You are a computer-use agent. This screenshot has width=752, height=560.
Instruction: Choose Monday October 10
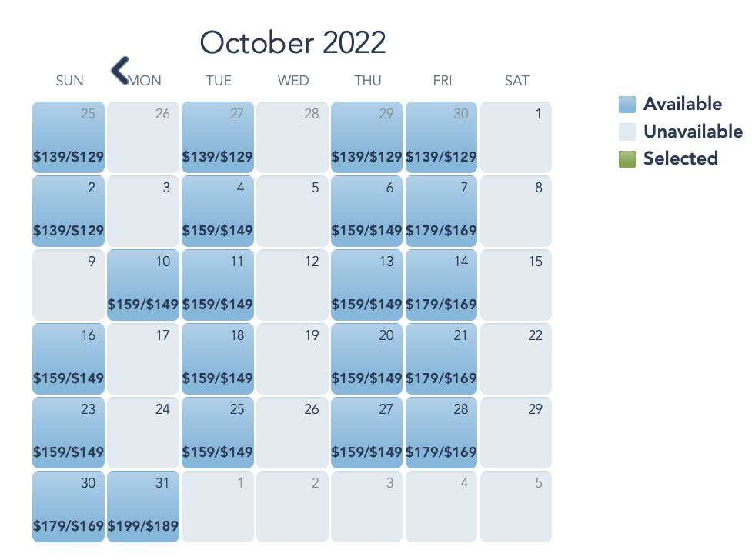(144, 285)
